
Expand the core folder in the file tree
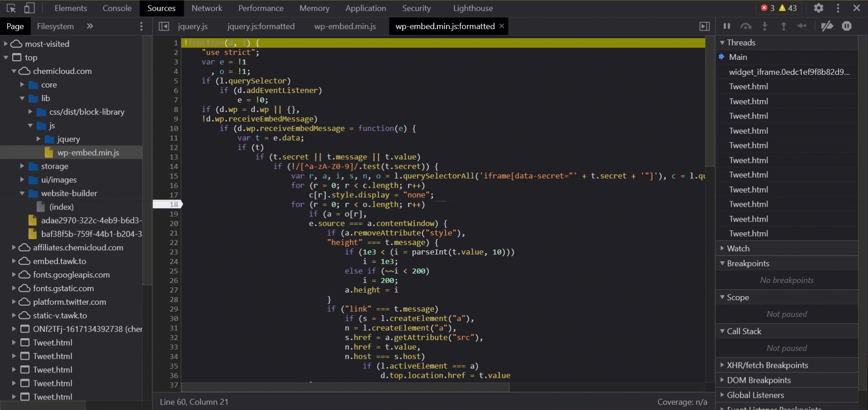tap(21, 84)
